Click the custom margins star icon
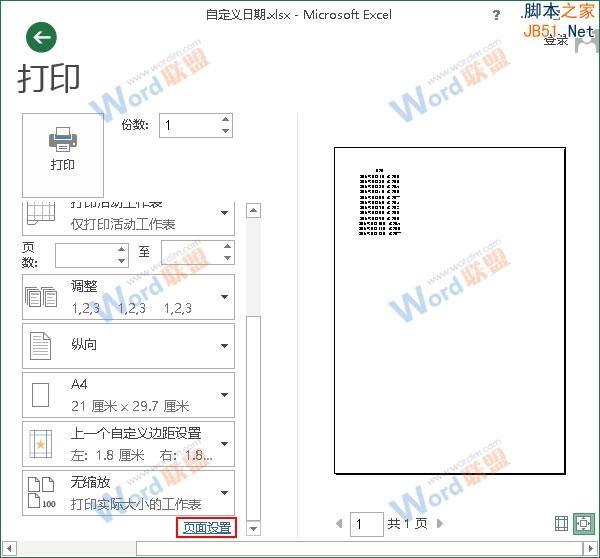 point(41,444)
